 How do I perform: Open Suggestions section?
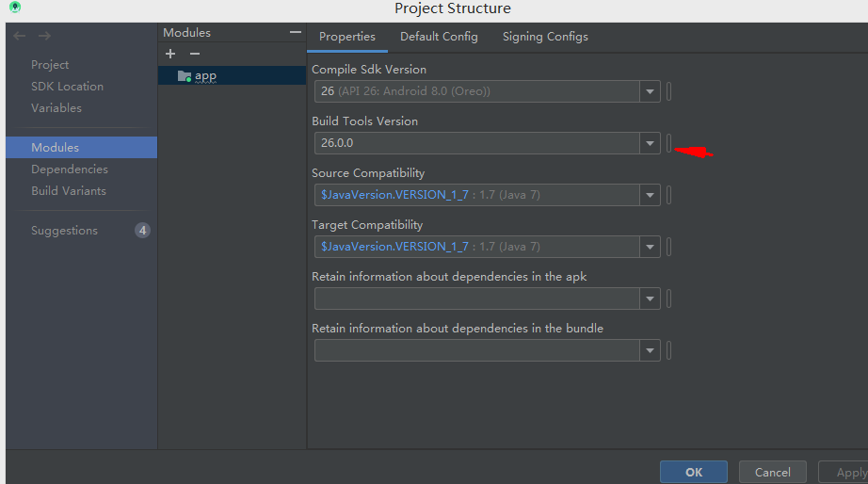click(64, 231)
